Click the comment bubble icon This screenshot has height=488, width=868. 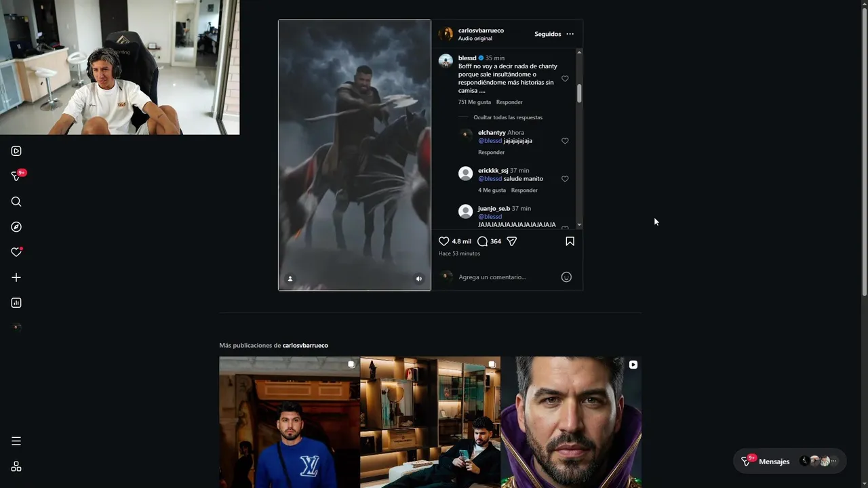pyautogui.click(x=482, y=241)
